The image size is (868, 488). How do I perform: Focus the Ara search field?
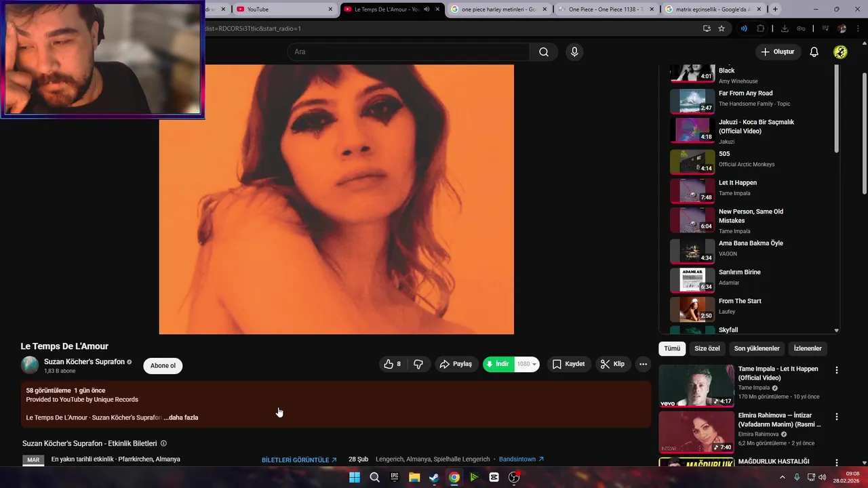coord(409,52)
